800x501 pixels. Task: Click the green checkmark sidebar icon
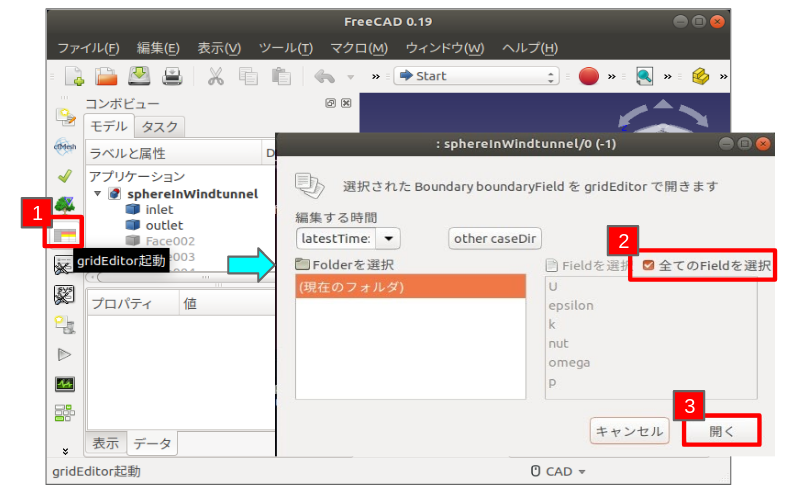click(63, 176)
